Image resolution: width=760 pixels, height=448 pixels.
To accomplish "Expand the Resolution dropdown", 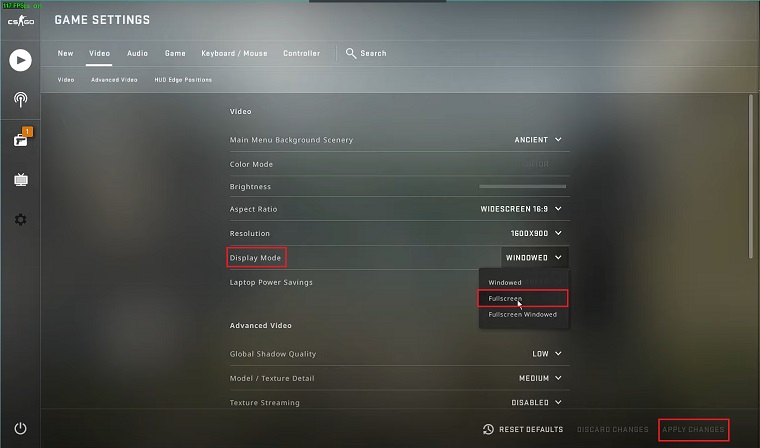I will 536,233.
